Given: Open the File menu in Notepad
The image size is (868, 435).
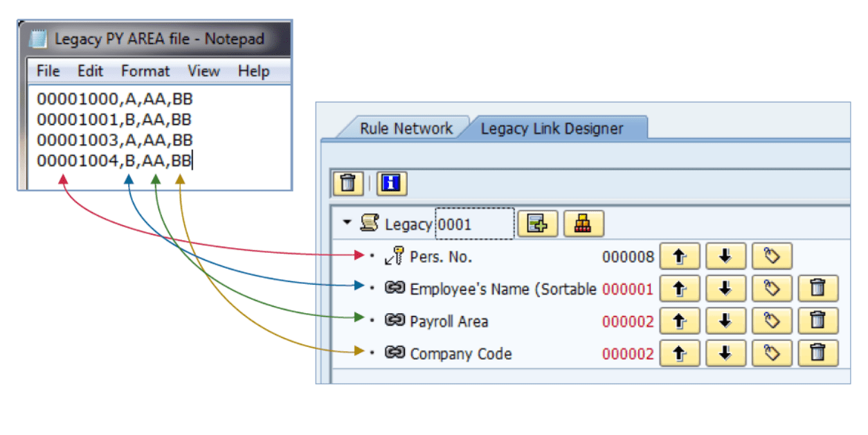Looking at the screenshot, I should [48, 71].
